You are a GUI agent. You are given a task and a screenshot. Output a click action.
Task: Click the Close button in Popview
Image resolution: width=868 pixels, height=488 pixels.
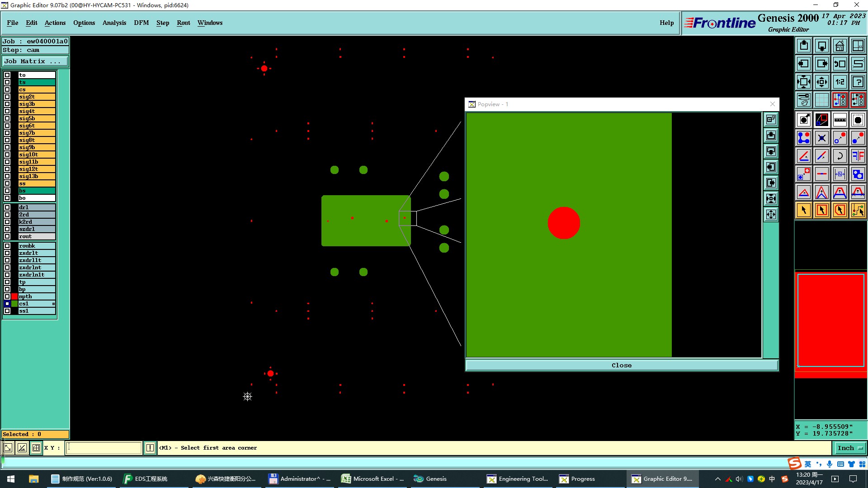coord(621,365)
